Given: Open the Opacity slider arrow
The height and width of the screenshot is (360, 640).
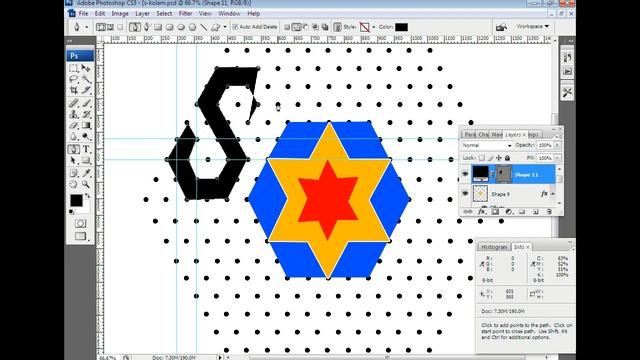Looking at the screenshot, I should tap(557, 145).
